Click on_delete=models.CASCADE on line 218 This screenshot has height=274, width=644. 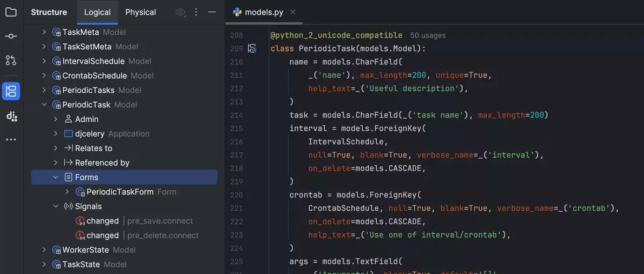click(367, 168)
